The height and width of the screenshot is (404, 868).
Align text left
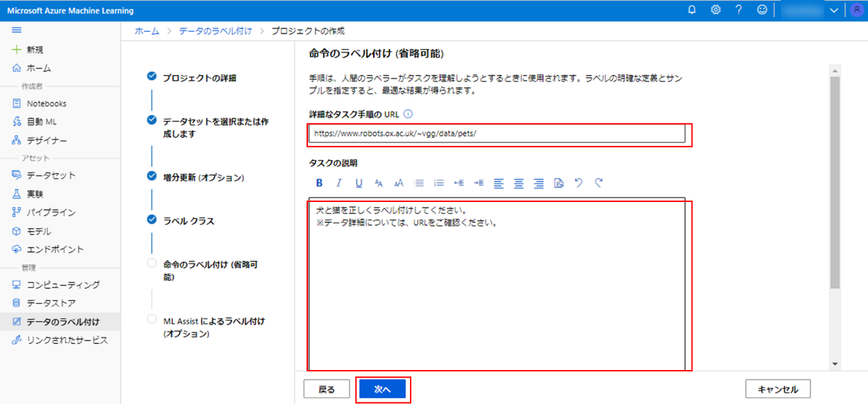tap(498, 183)
